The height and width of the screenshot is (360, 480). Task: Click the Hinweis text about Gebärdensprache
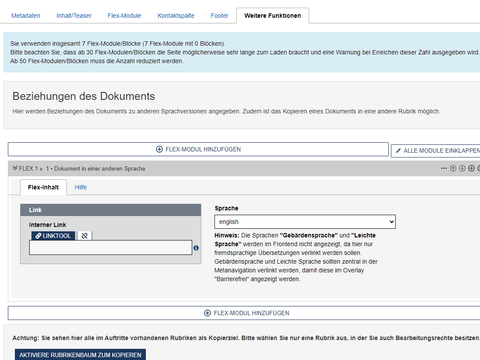coord(296,257)
